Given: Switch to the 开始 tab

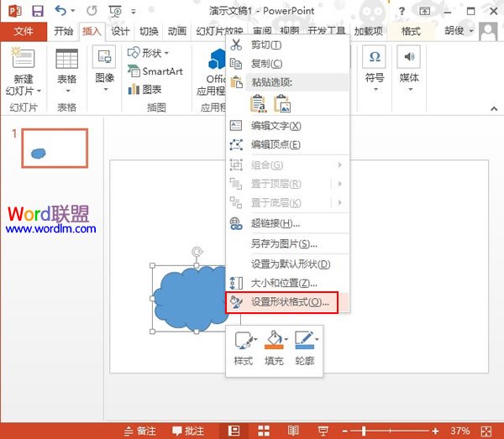Looking at the screenshot, I should tap(63, 31).
